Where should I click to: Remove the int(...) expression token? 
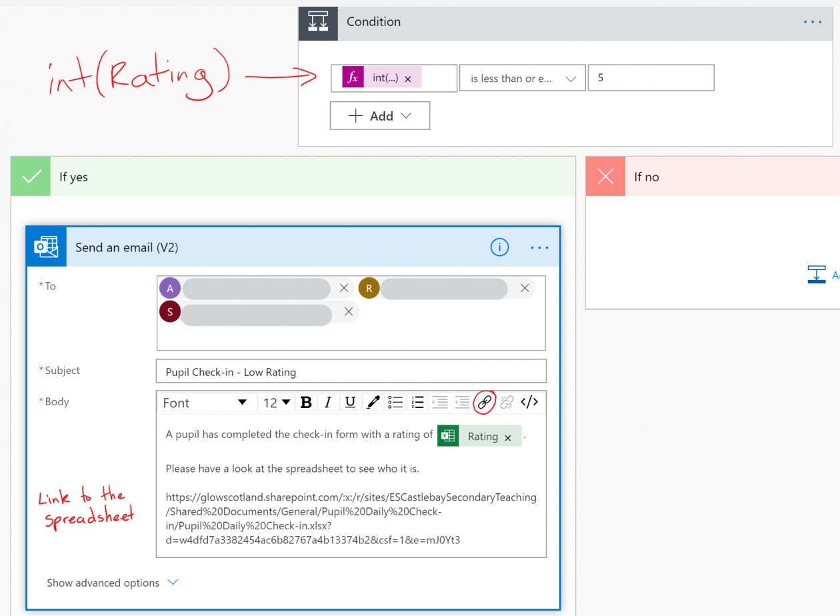click(408, 79)
